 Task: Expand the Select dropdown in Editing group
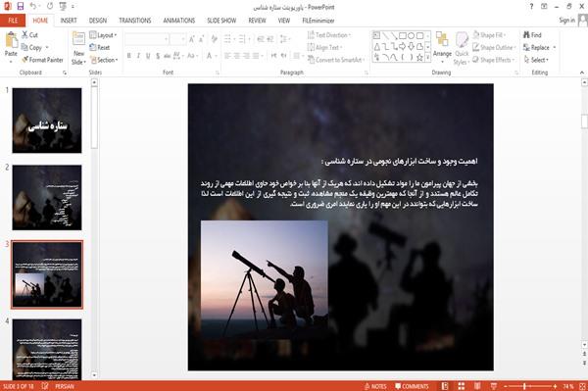tap(537, 60)
